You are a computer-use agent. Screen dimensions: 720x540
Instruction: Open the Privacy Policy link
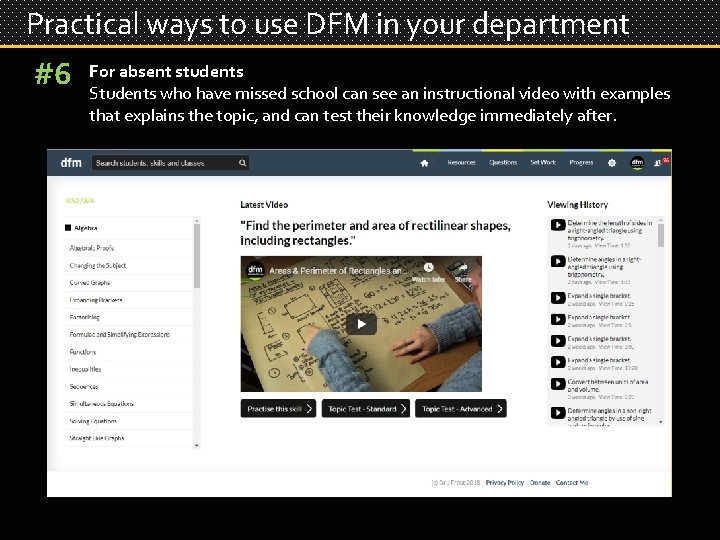tap(505, 483)
